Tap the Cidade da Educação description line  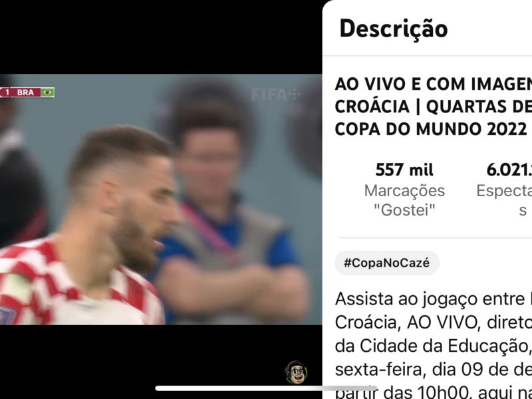(x=434, y=346)
